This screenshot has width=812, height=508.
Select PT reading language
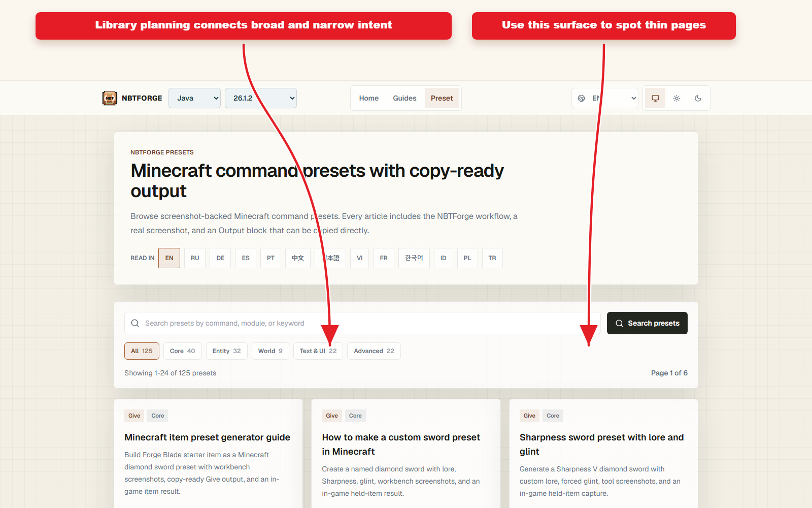click(x=270, y=258)
